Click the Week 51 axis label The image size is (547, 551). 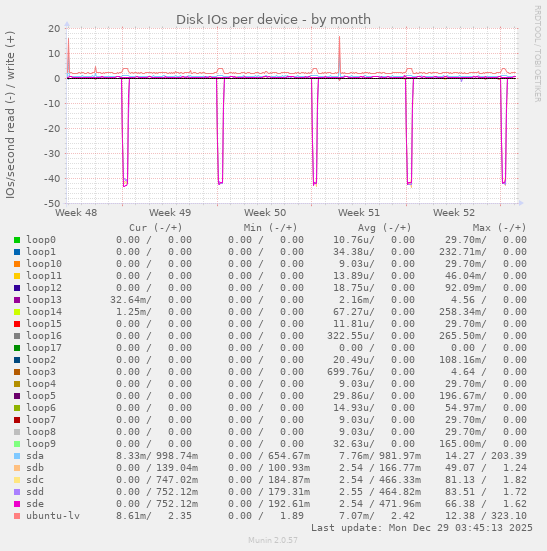[359, 213]
